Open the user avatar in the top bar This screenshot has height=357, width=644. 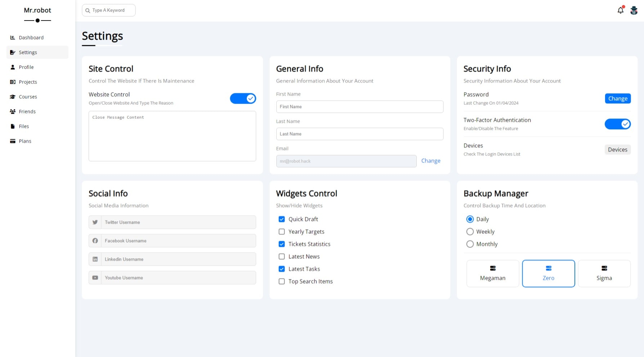click(x=634, y=10)
